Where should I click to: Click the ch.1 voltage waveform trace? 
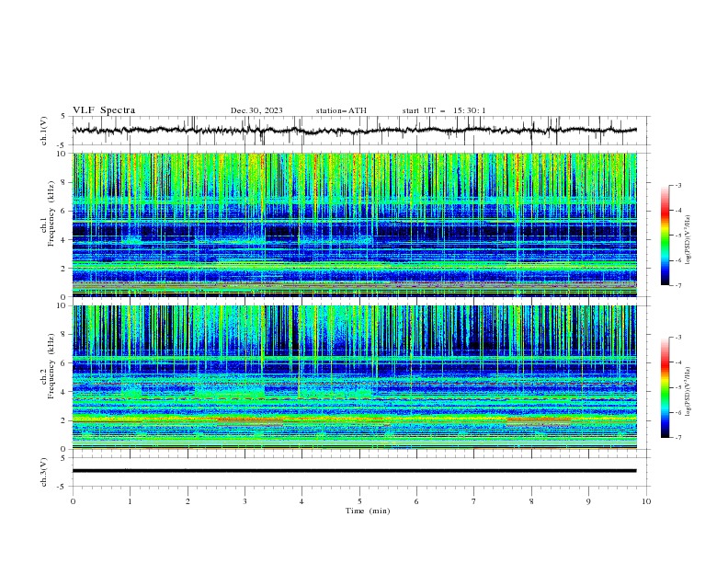click(x=354, y=131)
